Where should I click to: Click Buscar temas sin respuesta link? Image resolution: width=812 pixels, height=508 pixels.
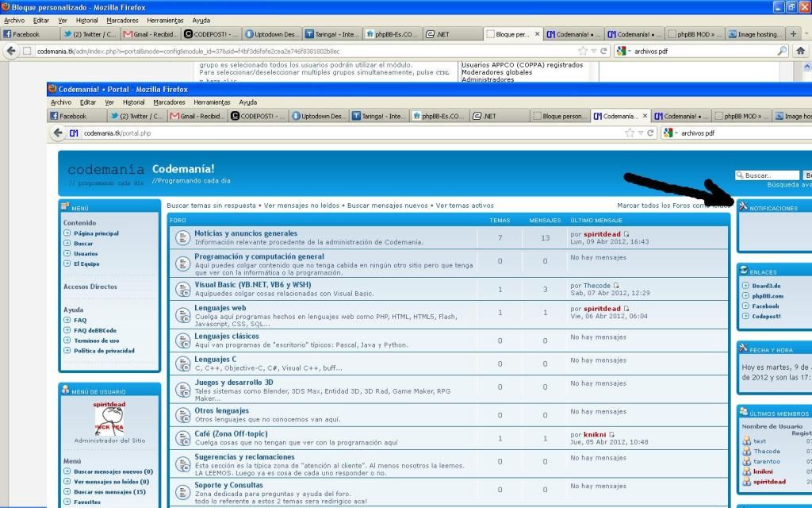[x=211, y=206]
